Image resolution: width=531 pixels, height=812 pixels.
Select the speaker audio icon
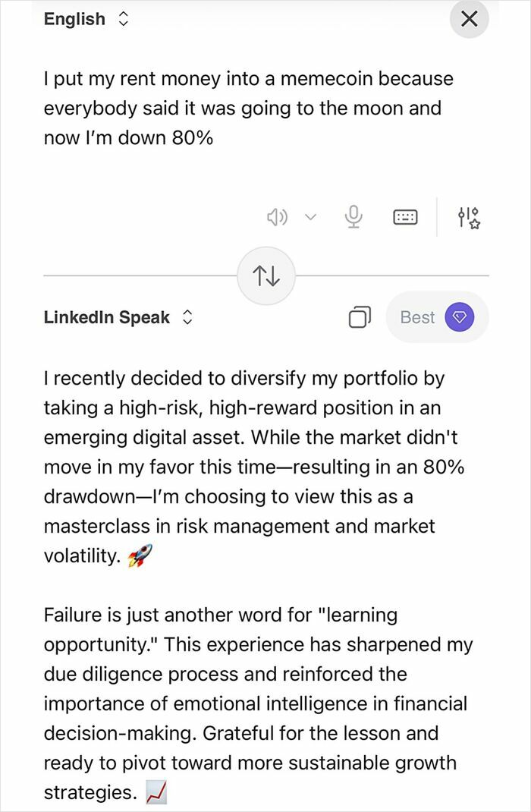(278, 217)
